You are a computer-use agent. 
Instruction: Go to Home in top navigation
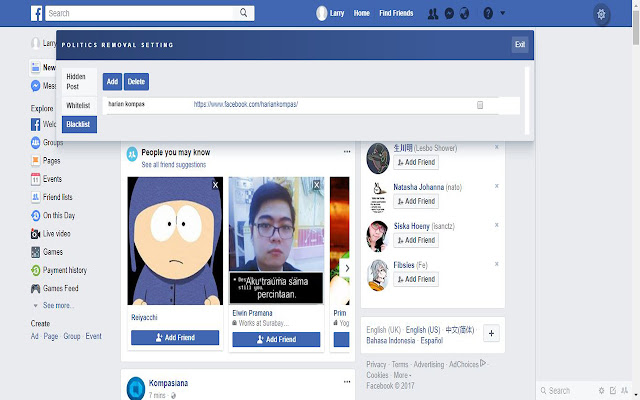tap(362, 13)
